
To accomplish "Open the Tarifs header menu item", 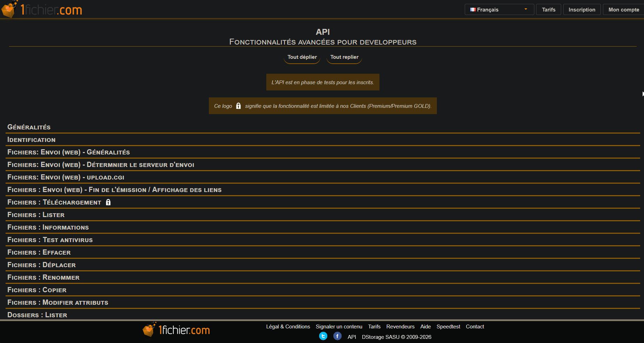I will coord(548,10).
